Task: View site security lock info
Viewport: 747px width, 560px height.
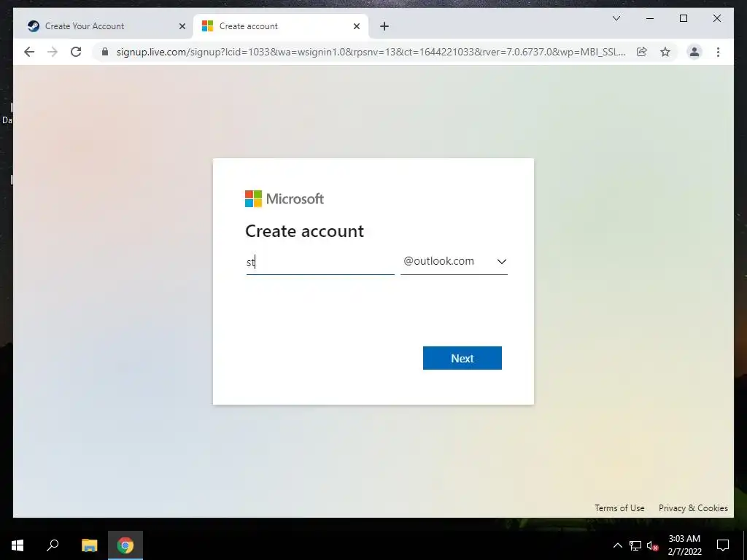Action: tap(105, 52)
